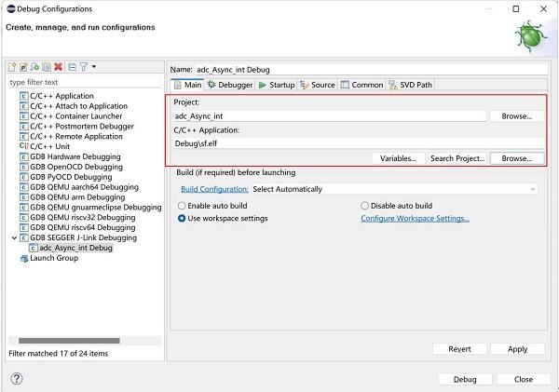Delete selected launch configuration with red X
Viewport: 559px width, 392px height.
coord(58,67)
